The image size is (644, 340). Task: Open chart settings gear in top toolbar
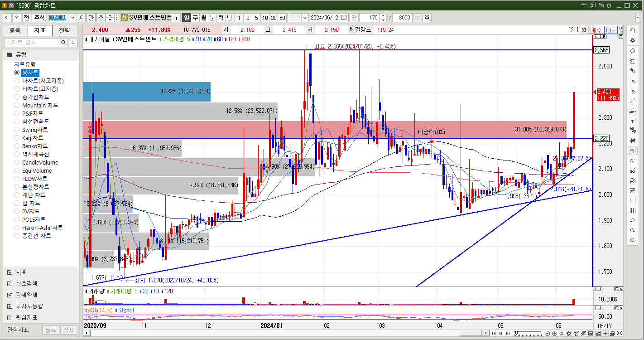point(427,18)
